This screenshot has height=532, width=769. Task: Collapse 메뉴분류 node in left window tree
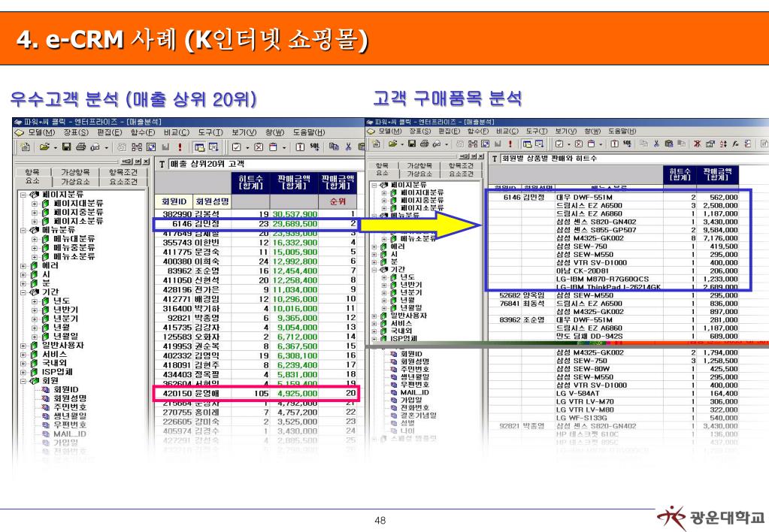[x=23, y=230]
